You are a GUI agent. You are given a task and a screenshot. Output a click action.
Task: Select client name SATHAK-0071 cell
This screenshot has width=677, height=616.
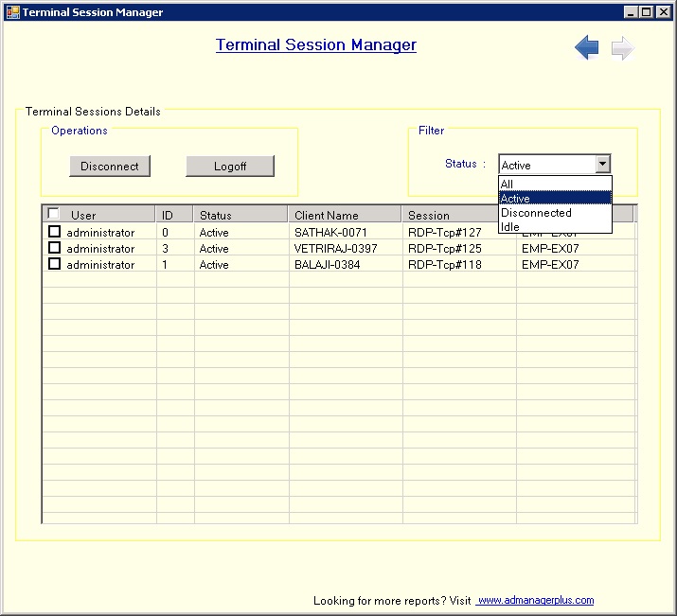point(330,233)
